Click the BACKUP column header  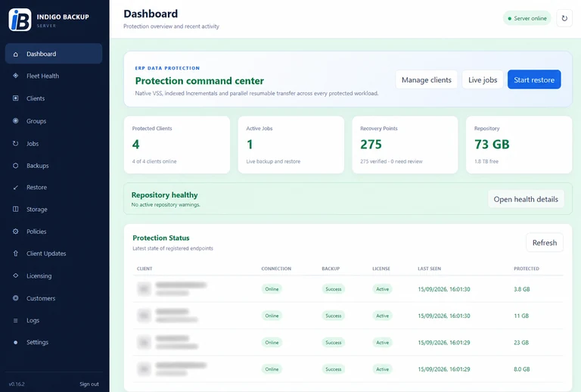click(331, 269)
